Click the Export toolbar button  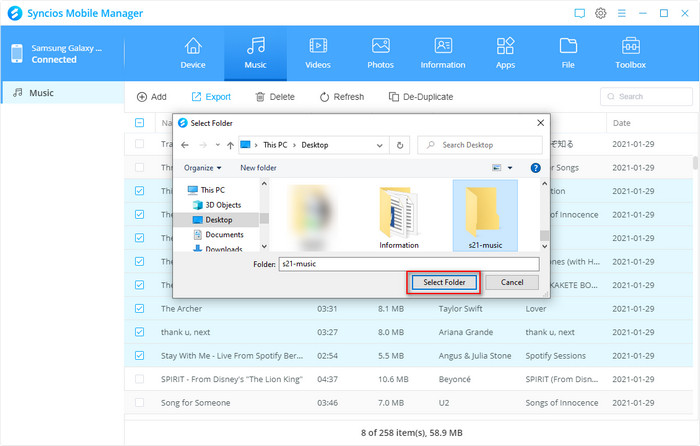click(211, 97)
